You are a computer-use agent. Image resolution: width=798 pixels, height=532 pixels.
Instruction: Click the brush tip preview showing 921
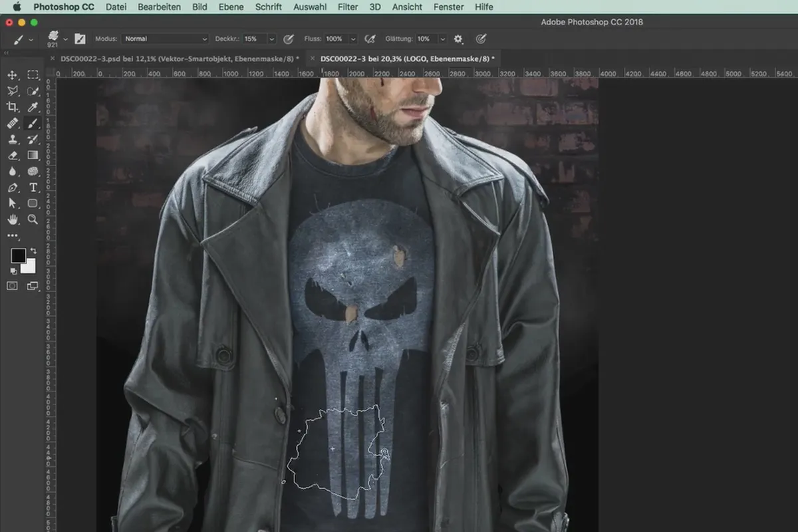pyautogui.click(x=53, y=39)
